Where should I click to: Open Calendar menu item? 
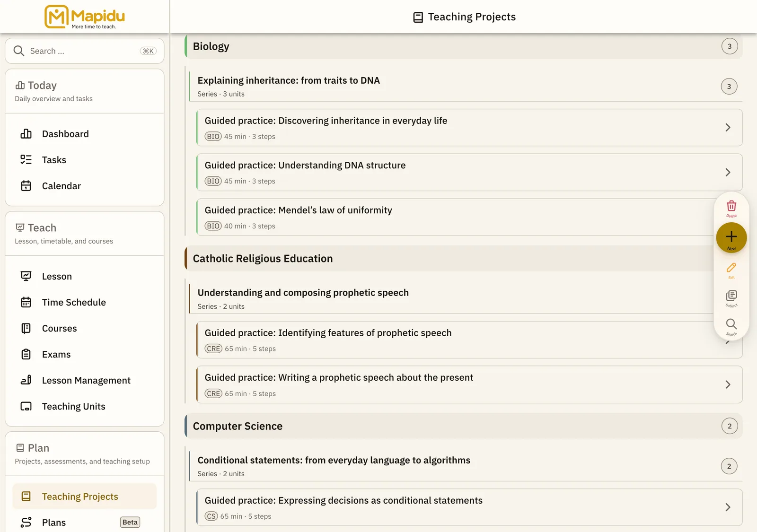[85, 186]
